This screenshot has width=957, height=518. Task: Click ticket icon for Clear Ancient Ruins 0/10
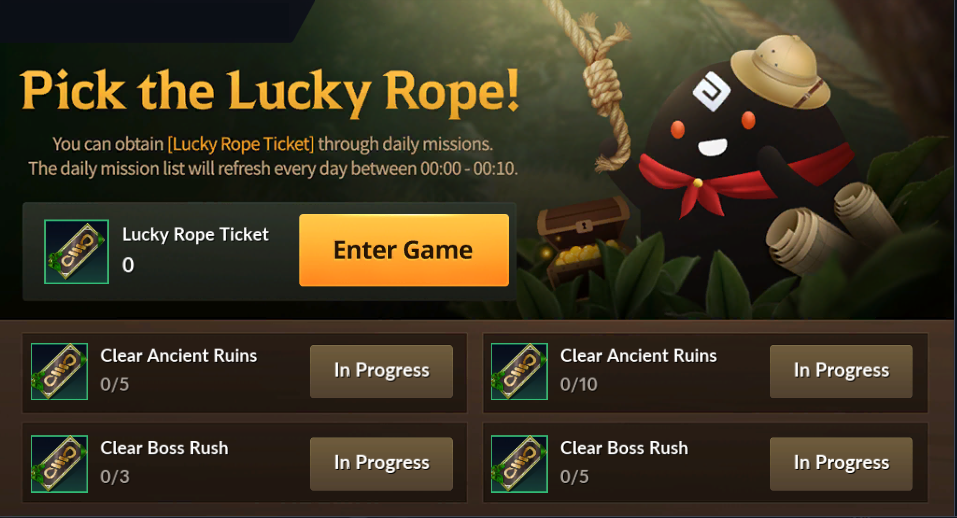519,372
